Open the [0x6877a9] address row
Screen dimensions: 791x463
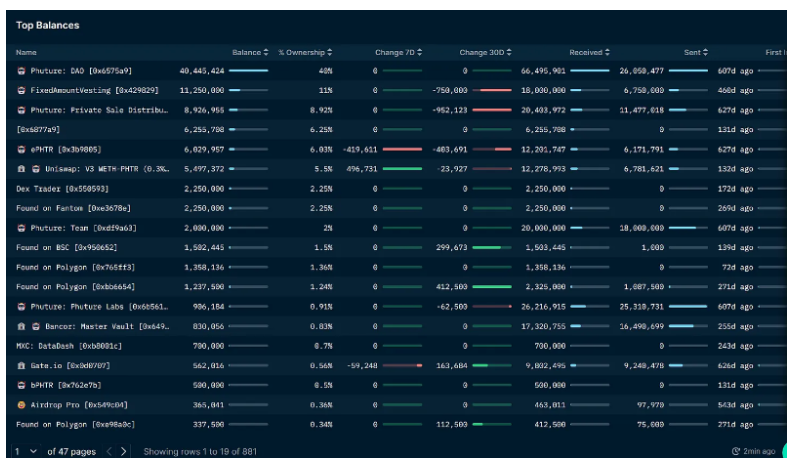(38, 130)
